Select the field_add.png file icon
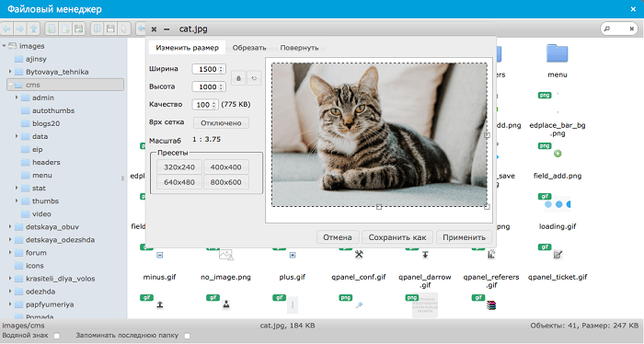644x344 pixels. tap(558, 154)
